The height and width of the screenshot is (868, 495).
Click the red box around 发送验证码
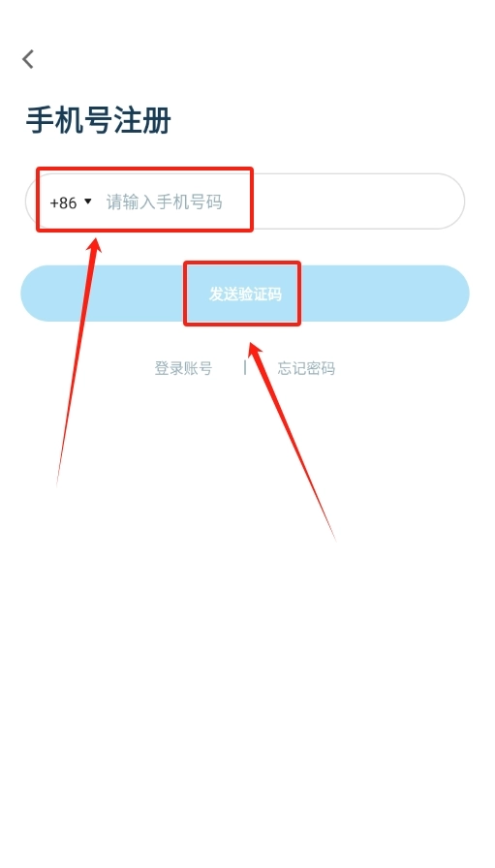pos(242,294)
